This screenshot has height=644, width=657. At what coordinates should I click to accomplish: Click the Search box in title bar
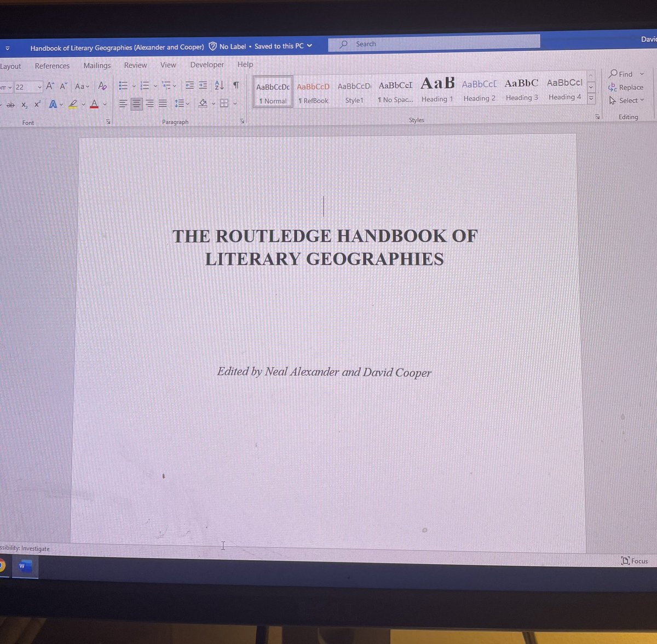click(x=434, y=43)
